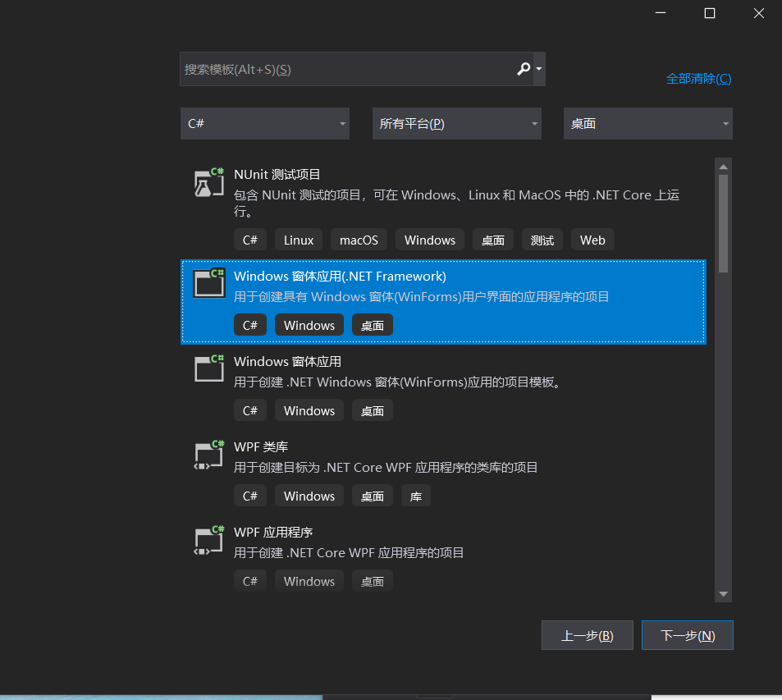Open the 桌面 project type filter dropdown
Image resolution: width=782 pixels, height=700 pixels.
(648, 123)
